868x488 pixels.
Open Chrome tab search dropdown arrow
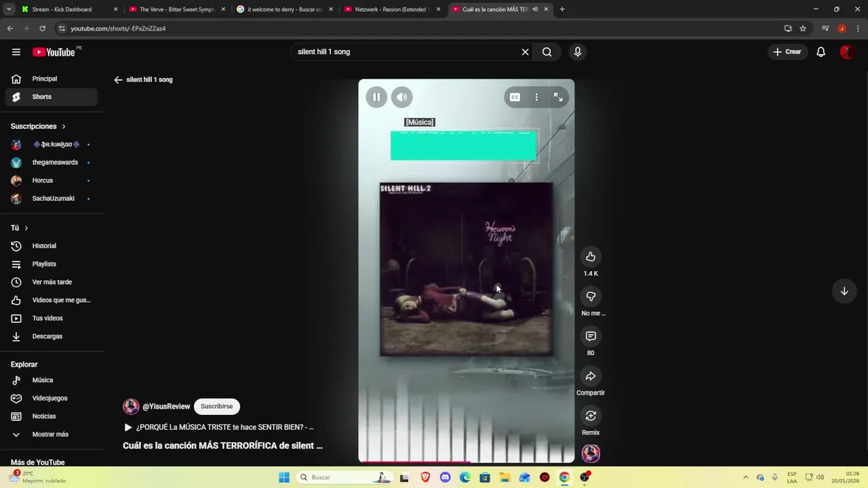[x=9, y=9]
